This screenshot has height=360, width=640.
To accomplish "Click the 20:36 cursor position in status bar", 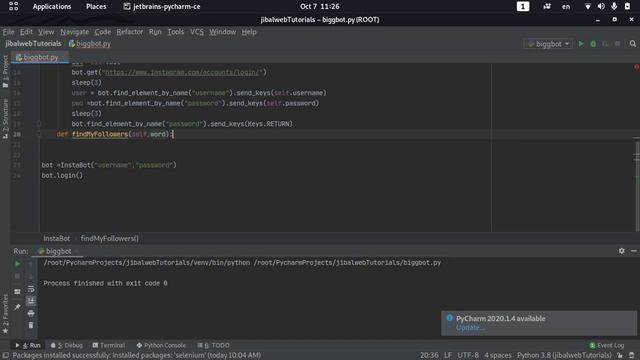I will [x=429, y=356].
